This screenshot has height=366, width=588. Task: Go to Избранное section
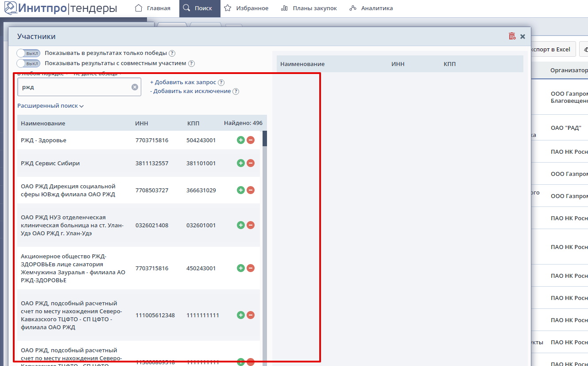click(x=246, y=8)
